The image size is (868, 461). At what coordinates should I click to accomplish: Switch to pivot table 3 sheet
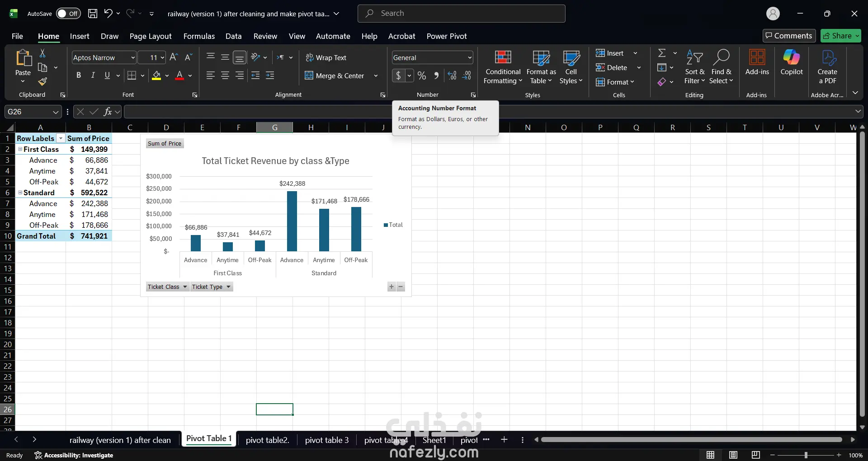click(327, 440)
